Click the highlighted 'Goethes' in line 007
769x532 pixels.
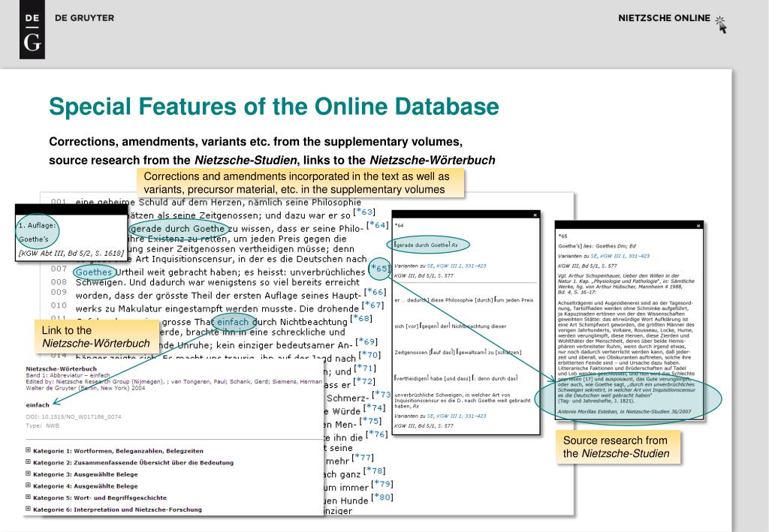point(94,272)
